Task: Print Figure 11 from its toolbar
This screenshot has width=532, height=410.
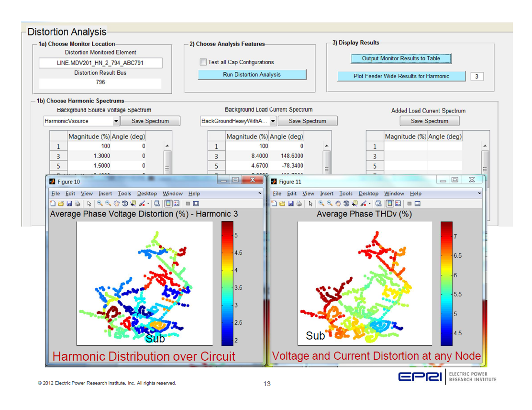Action: 299,203
